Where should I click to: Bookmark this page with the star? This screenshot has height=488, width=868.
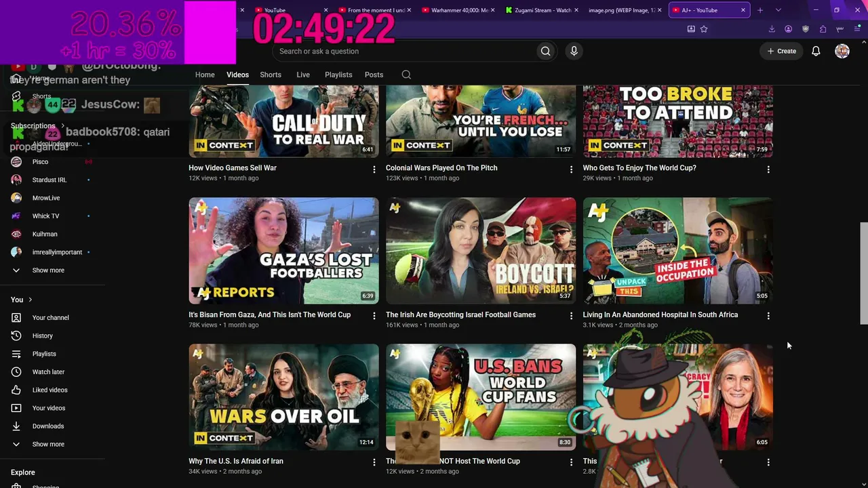point(704,29)
